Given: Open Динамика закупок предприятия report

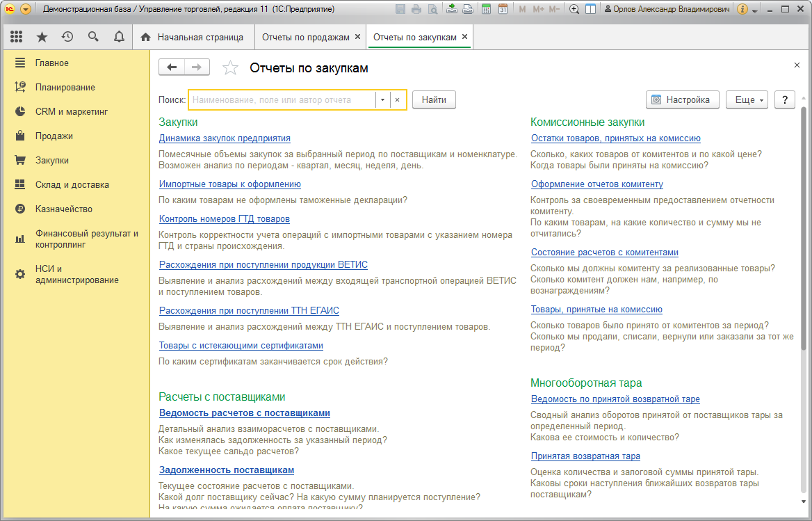Looking at the screenshot, I should coord(225,138).
